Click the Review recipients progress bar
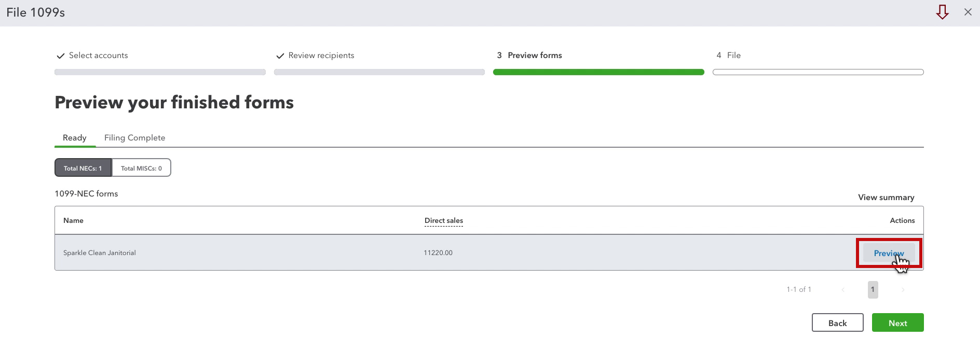The height and width of the screenshot is (338, 980). point(379,72)
